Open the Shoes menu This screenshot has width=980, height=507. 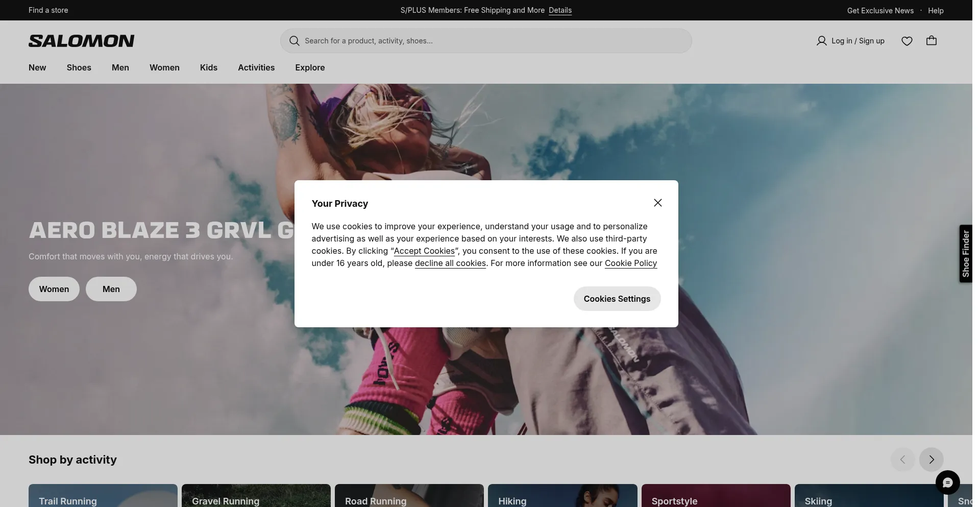click(x=79, y=67)
